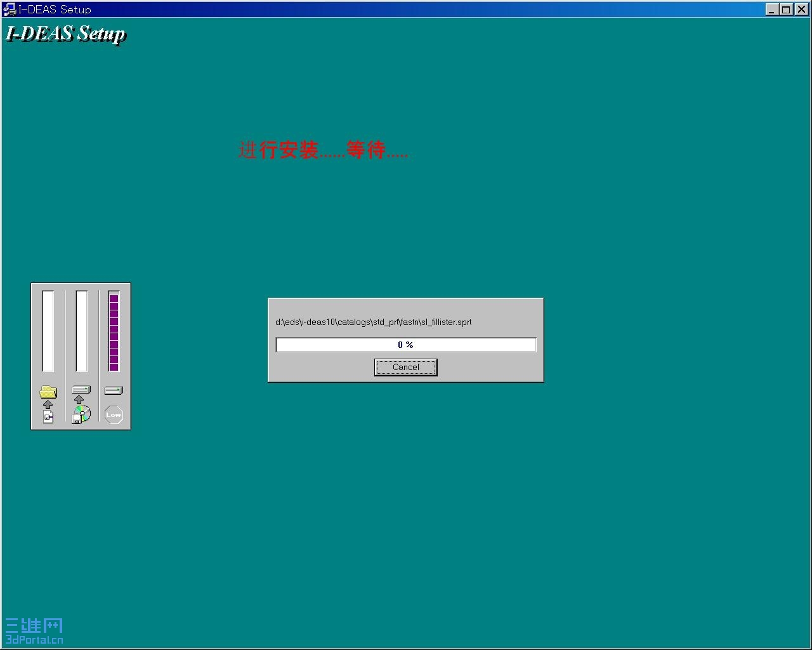The height and width of the screenshot is (650, 812).
Task: Click the I-DEAS Setup italic heading
Action: (x=66, y=34)
